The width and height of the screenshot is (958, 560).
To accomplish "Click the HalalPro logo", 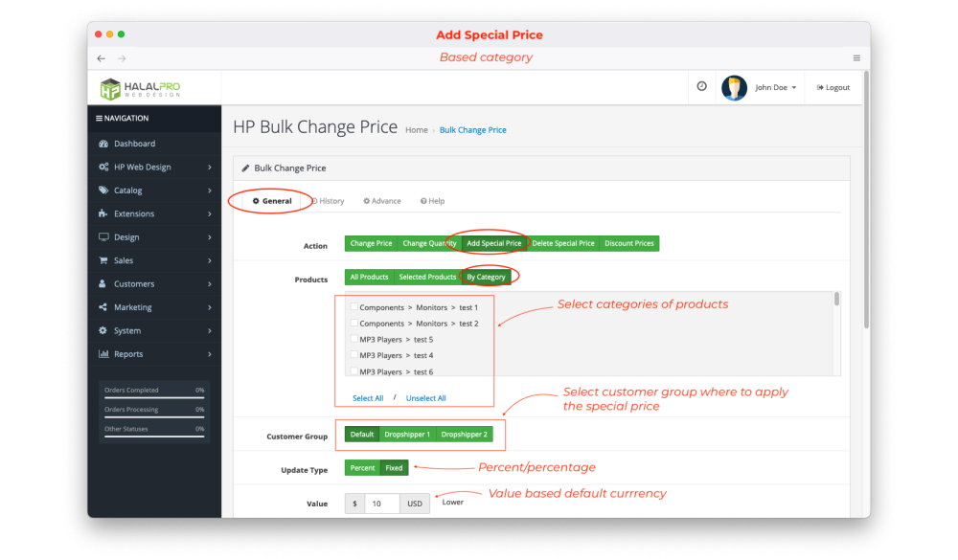I will (x=140, y=88).
